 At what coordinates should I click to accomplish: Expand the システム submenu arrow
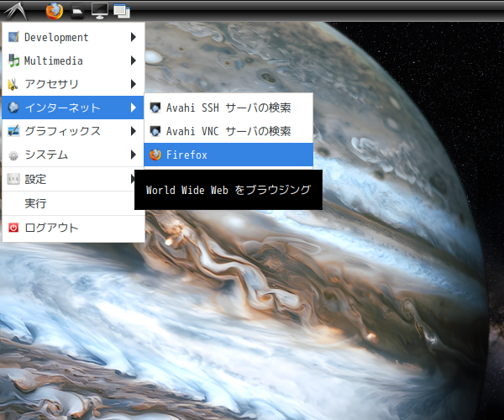[x=134, y=155]
